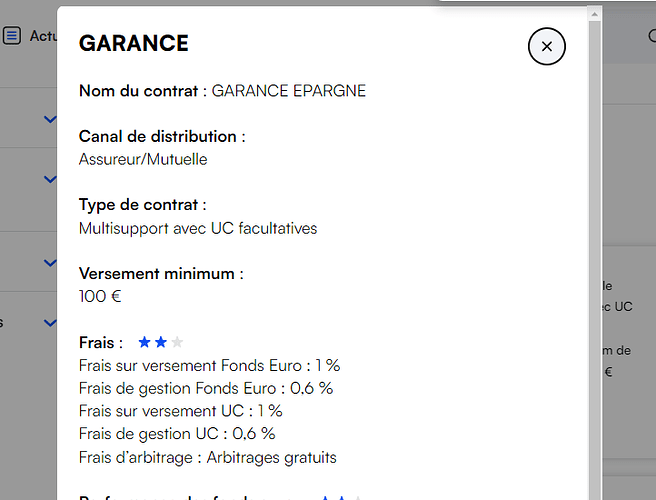Click the partially visible search icon top right

652,36
